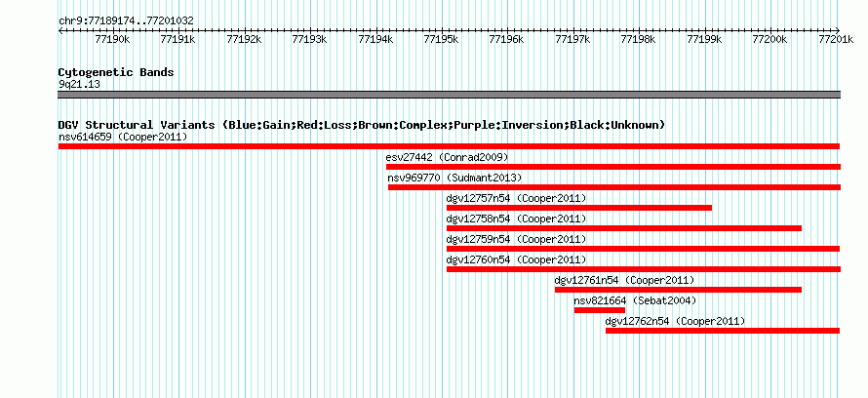Screen dimensions: 868x398
Task: Click the gray 9q21.13 cytogenetic band bar
Action: tap(449, 95)
